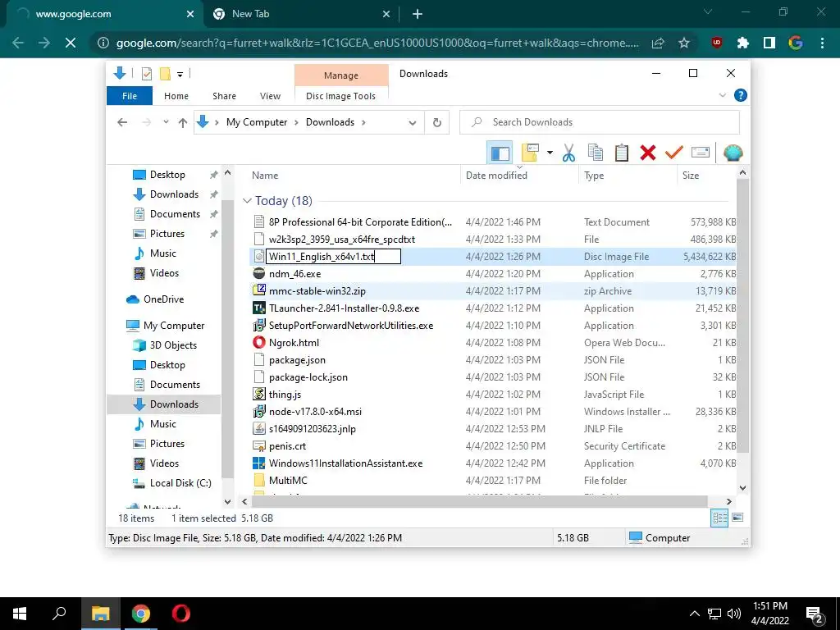Viewport: 840px width, 630px height.
Task: Select the ndm_46.exe file
Action: pos(294,274)
